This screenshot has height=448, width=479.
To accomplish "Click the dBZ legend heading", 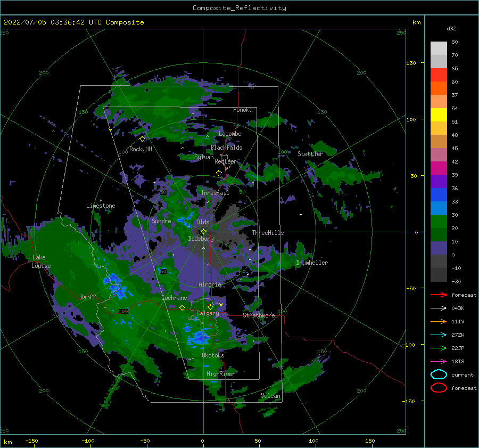I will pyautogui.click(x=451, y=28).
